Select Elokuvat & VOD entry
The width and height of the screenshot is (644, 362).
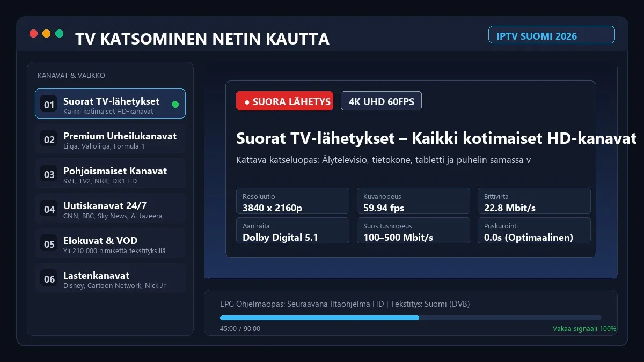coord(110,243)
